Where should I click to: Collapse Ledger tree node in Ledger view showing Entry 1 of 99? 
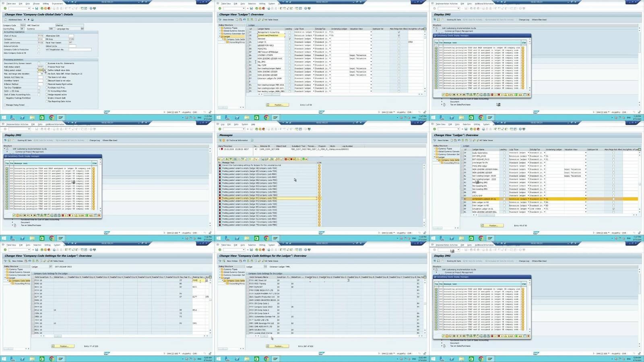click(x=220, y=36)
